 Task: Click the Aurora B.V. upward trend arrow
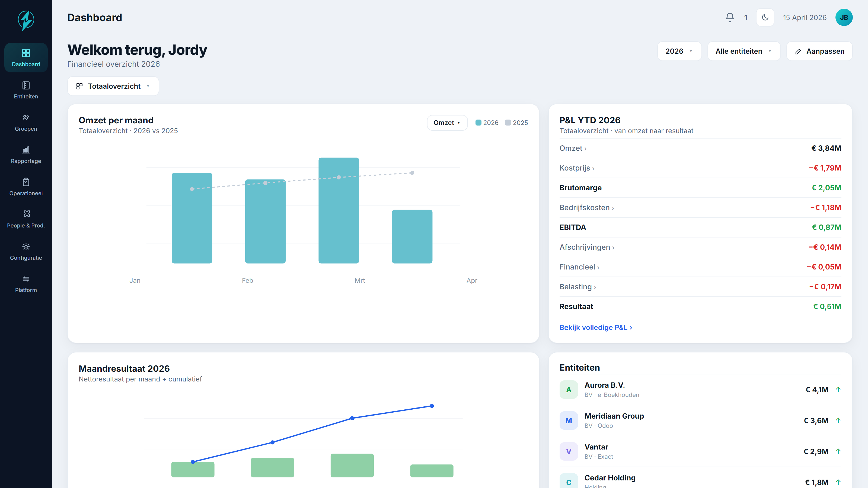[x=838, y=390]
